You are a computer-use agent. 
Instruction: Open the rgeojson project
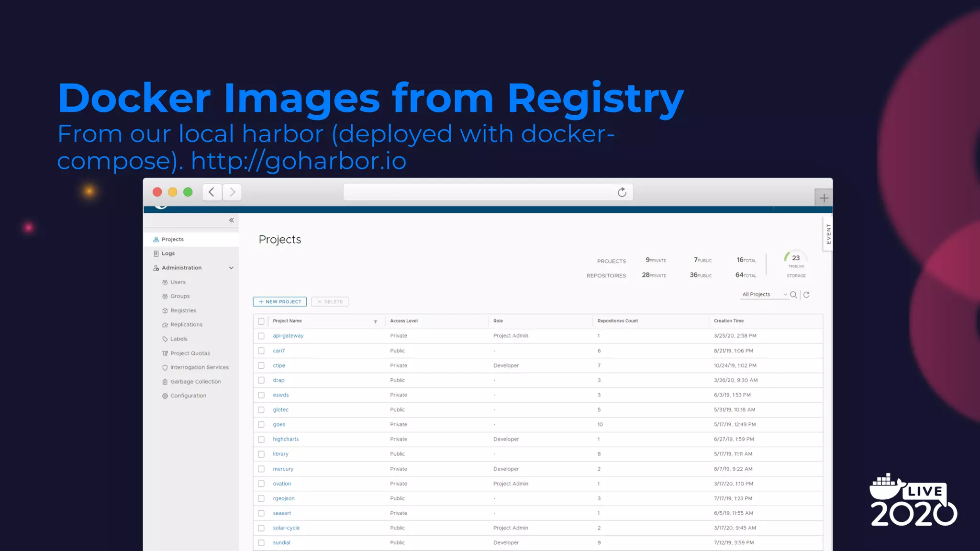284,498
